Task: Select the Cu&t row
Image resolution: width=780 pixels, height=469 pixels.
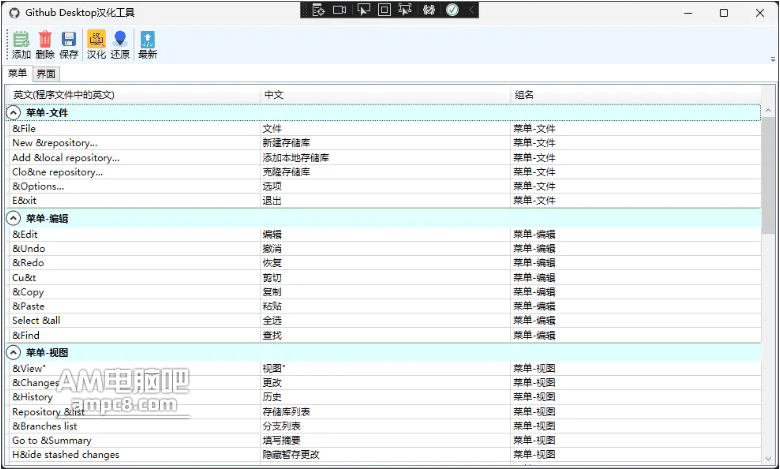Action: (384, 278)
